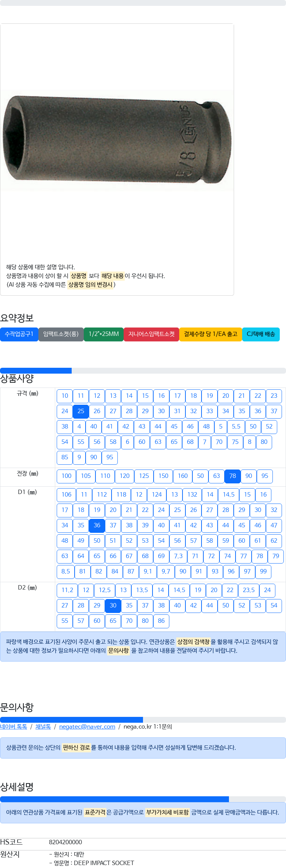
Task: Select size 95 in the 규격 row
Action: (x=110, y=457)
